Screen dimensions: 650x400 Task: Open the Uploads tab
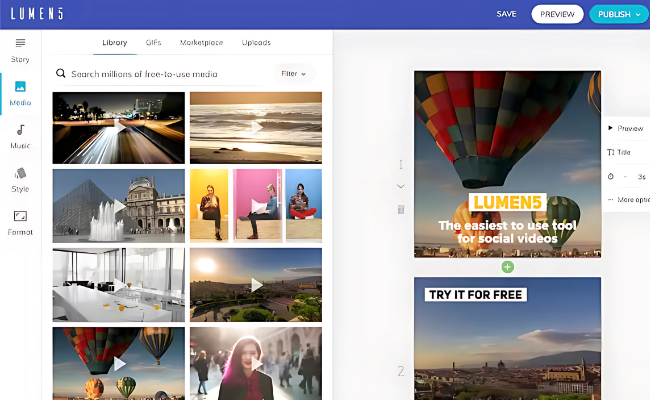point(256,42)
